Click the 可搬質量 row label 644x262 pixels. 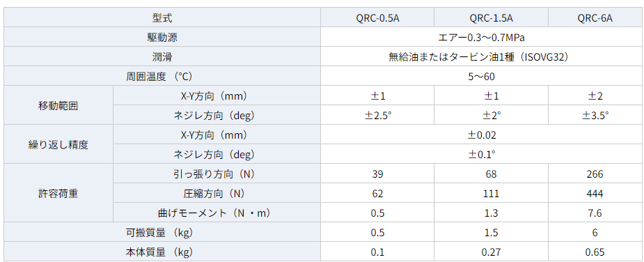point(162,232)
